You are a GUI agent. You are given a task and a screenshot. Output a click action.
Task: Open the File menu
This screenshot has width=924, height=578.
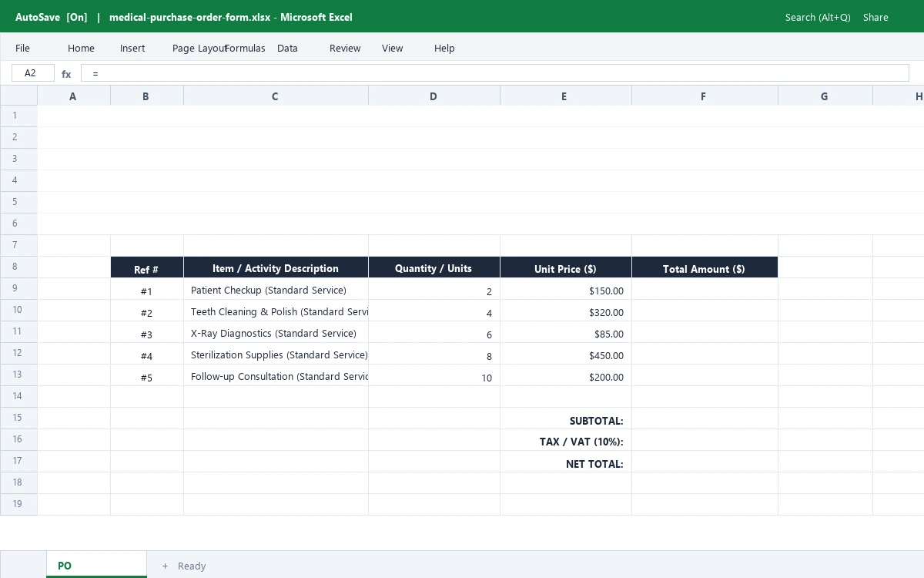(x=22, y=48)
